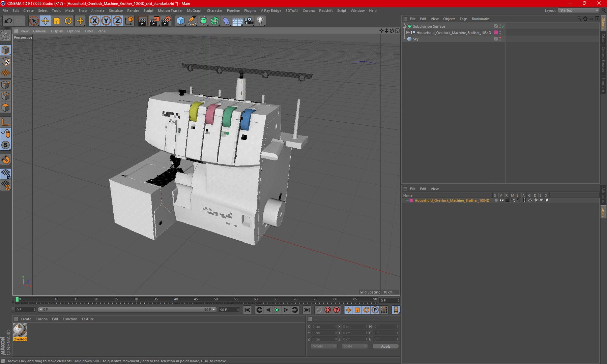Select the Sky object
607x364 pixels.
pyautogui.click(x=415, y=39)
